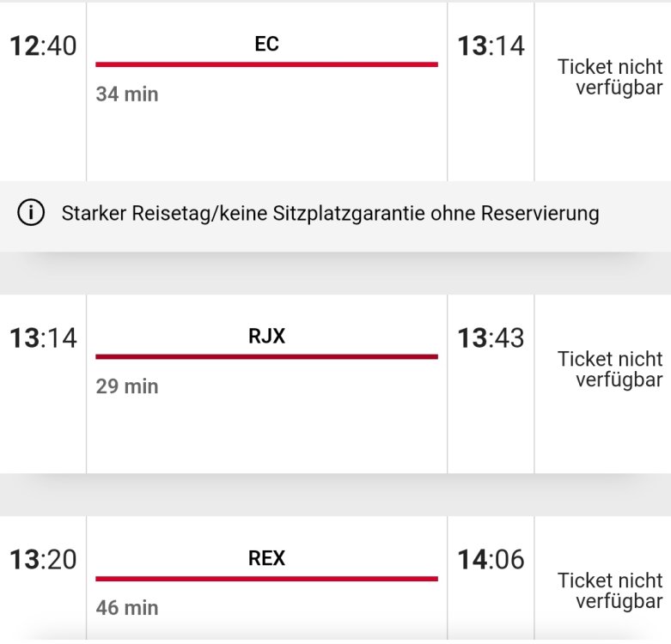Click 'Ticket nicht verfügbar' for the REX connection

pos(610,591)
